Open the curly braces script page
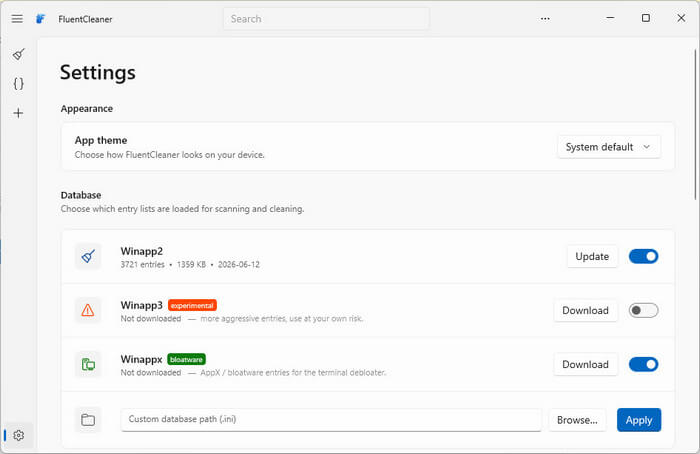This screenshot has height=454, width=700. point(18,83)
